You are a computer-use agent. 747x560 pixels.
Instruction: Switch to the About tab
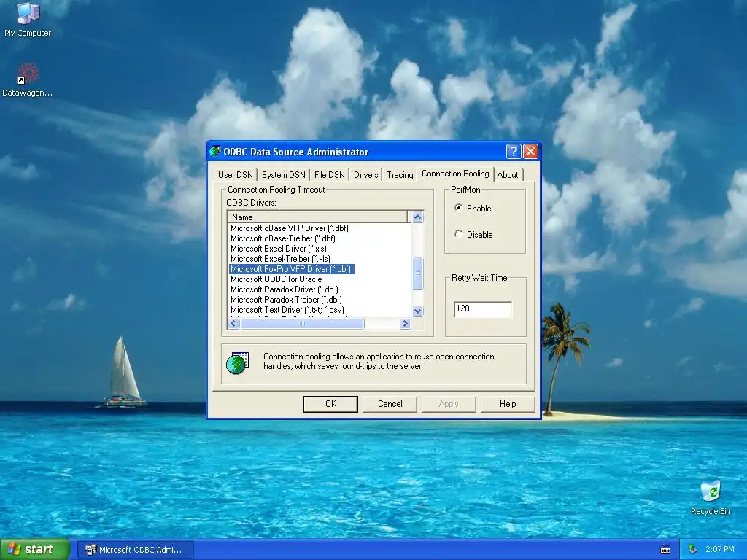coord(508,175)
